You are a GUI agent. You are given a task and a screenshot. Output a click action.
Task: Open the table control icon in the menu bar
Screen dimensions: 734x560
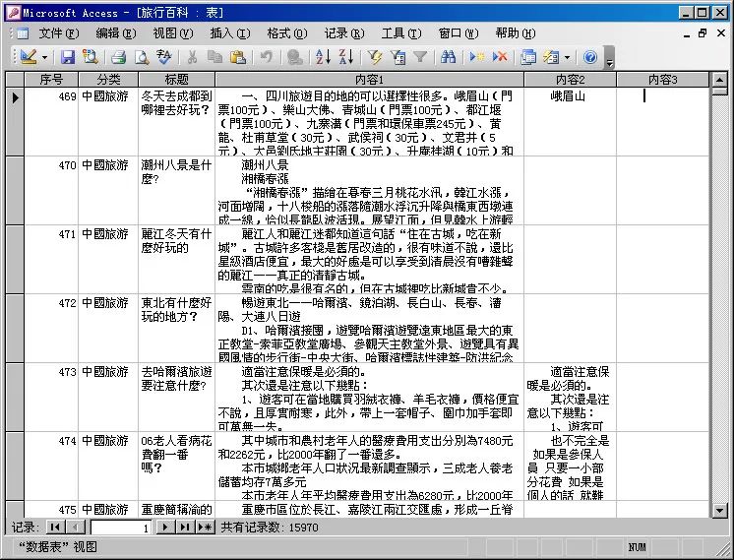23,33
